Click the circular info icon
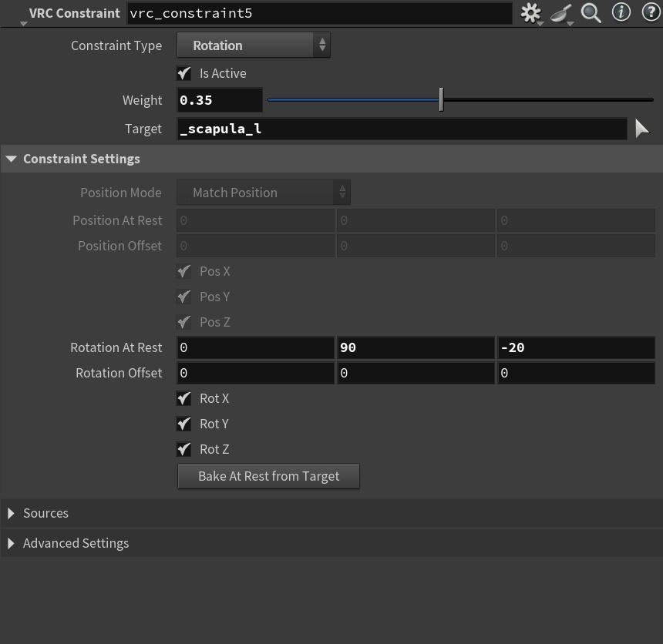The height and width of the screenshot is (644, 663). click(621, 12)
